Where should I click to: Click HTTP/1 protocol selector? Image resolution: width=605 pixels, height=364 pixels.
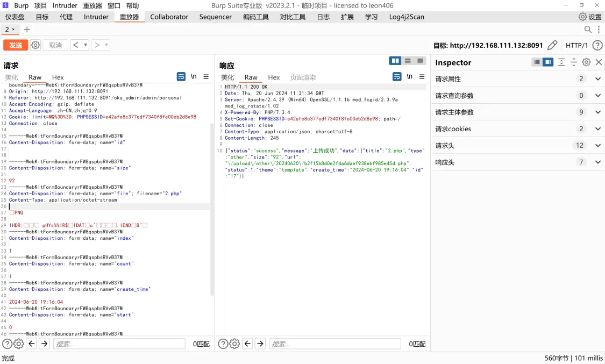576,46
